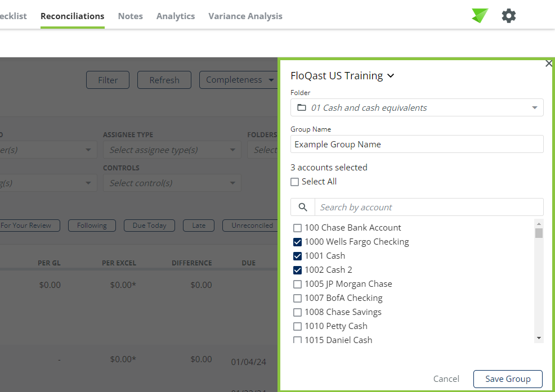Screen dimensions: 555x392
Task: Click the account list scroll down arrow
Action: (539, 338)
